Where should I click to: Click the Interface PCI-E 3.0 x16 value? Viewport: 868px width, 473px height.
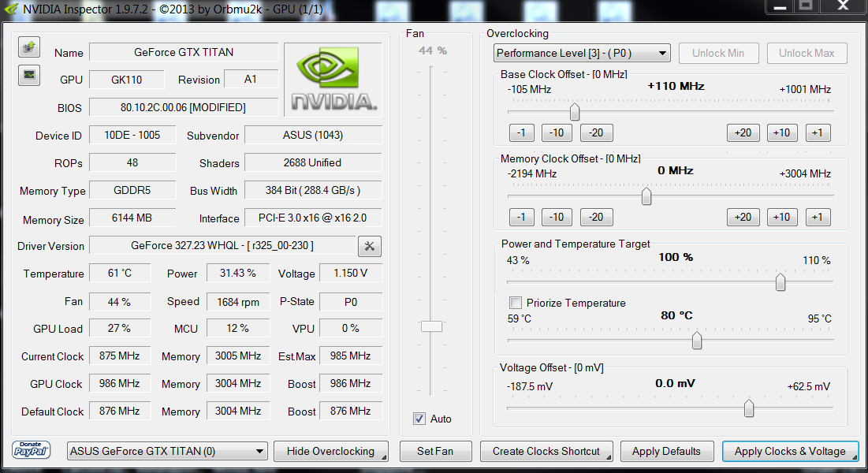point(313,218)
